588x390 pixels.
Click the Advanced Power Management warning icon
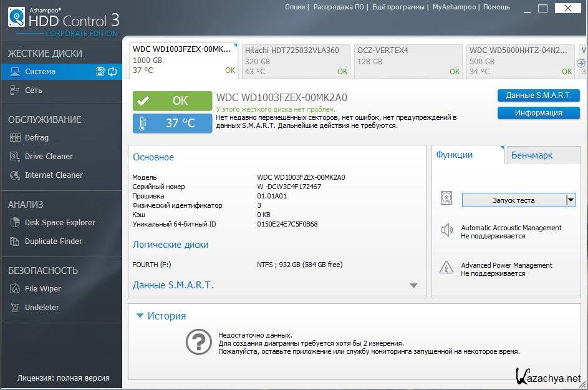(446, 268)
